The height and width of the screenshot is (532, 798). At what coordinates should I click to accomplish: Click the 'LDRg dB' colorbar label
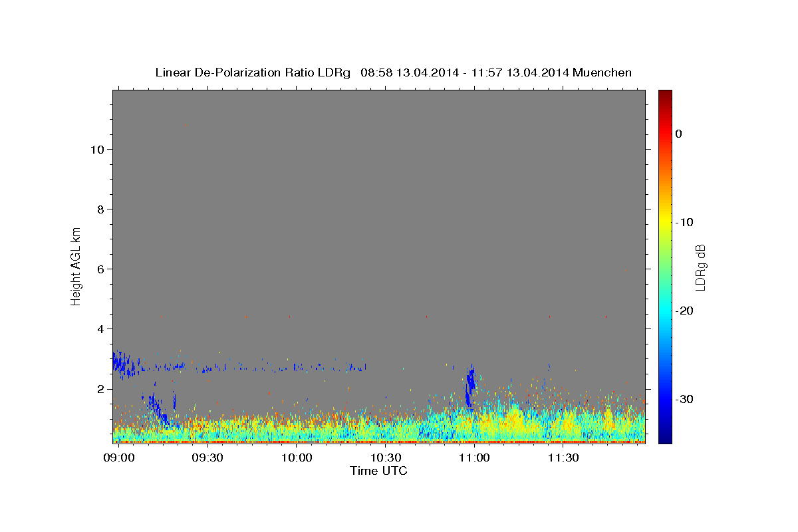[700, 267]
